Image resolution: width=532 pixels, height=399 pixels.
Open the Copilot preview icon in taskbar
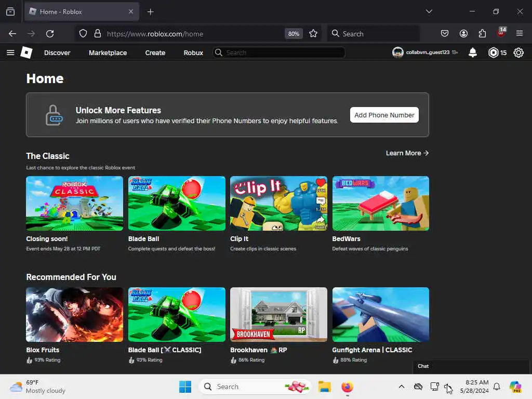coord(515,387)
